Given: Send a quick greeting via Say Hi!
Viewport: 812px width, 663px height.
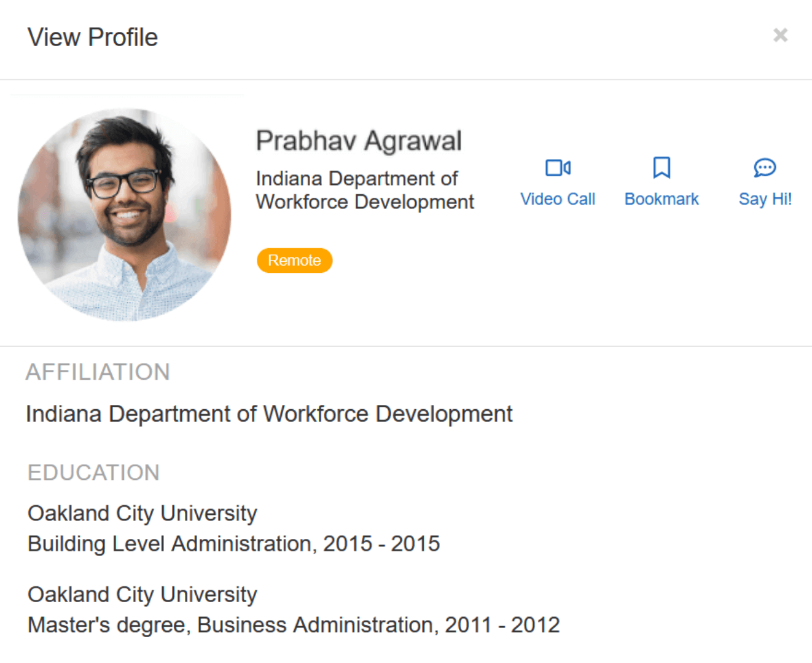Looking at the screenshot, I should [765, 181].
